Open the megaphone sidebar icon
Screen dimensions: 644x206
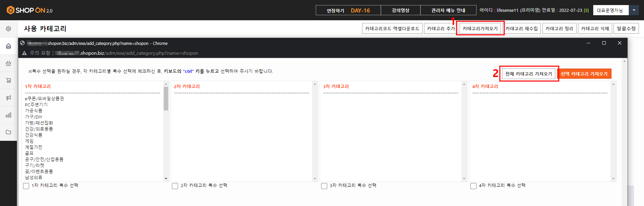pos(8,98)
